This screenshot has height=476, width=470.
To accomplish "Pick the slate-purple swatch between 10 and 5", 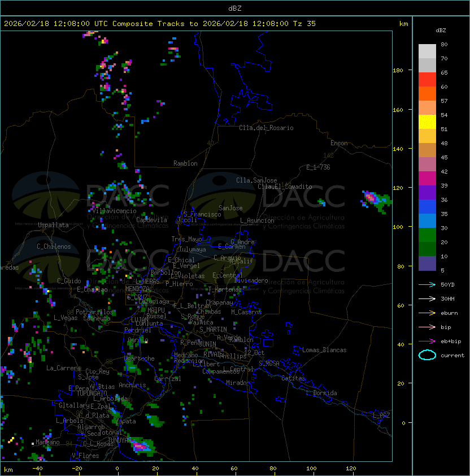I will coord(427,263).
